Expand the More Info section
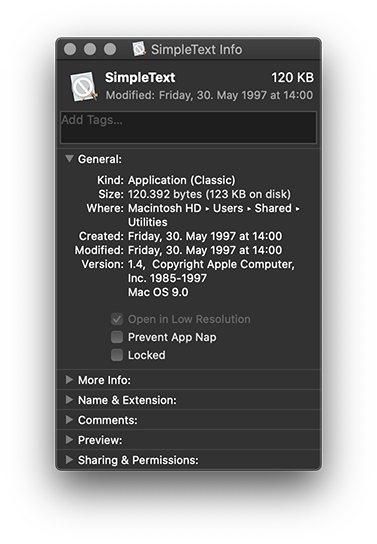 point(69,380)
